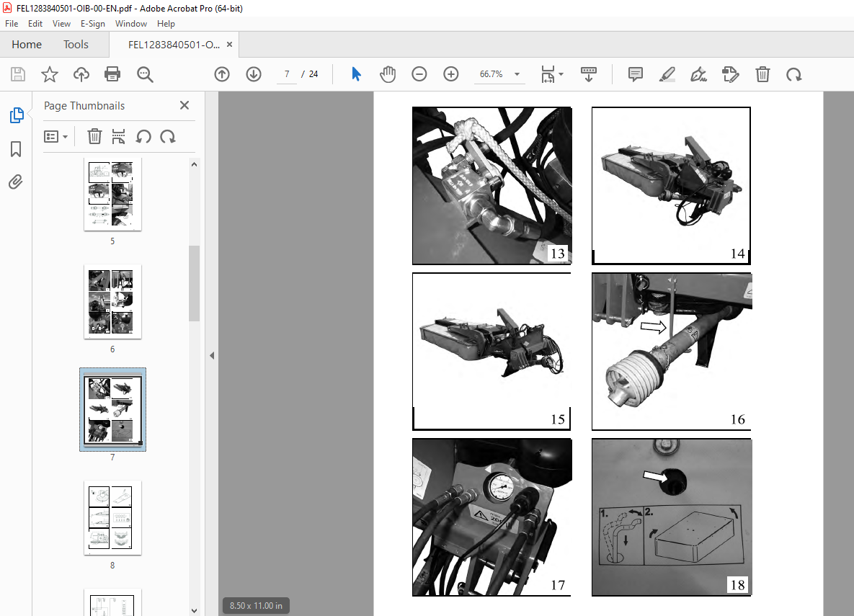Viewport: 854px width, 616px height.
Task: Click the upload to cloud icon
Action: (x=81, y=74)
